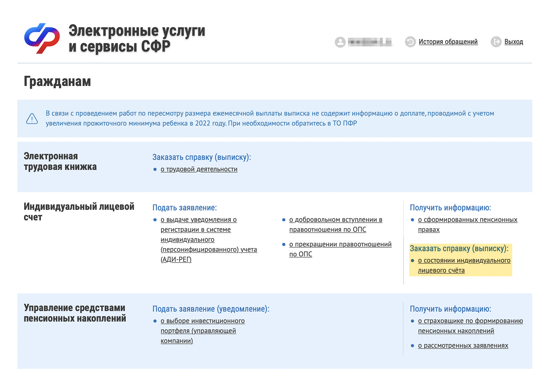Open 'о выборе инвестиционного портфеля' application
Viewport: 551px width, 392px height.
(x=203, y=331)
